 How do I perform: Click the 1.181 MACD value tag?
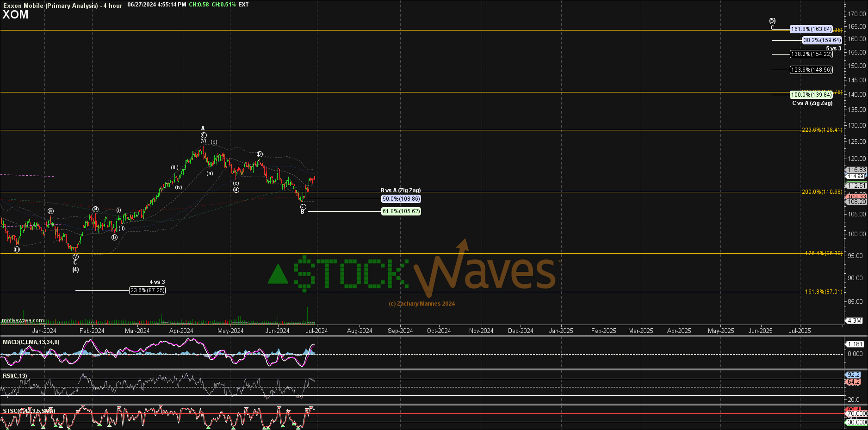click(x=855, y=344)
